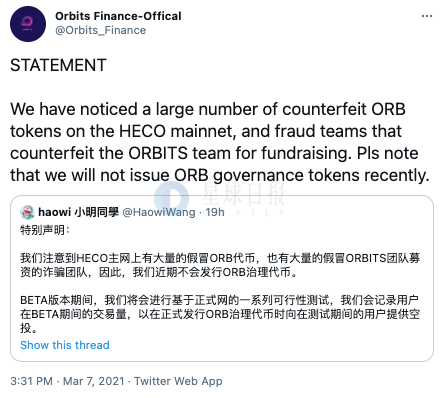The height and width of the screenshot is (397, 439).
Task: Click the 特别声明 line in quote
Action: coord(45,230)
